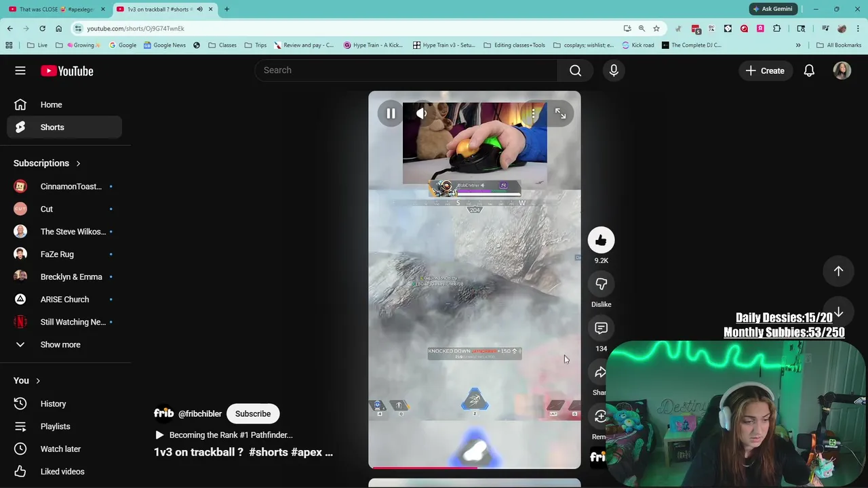Select Shorts in the sidebar
Viewport: 868px width, 488px height.
pos(64,127)
